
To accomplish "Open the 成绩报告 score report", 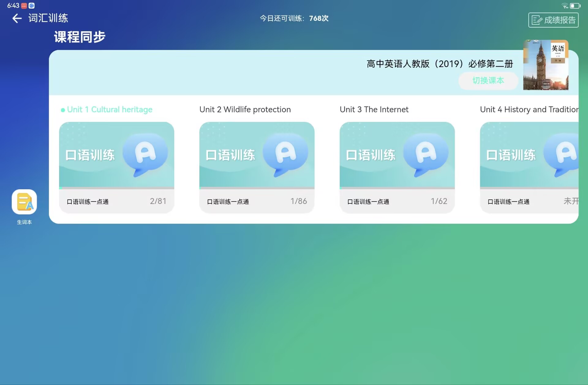I will pyautogui.click(x=553, y=20).
